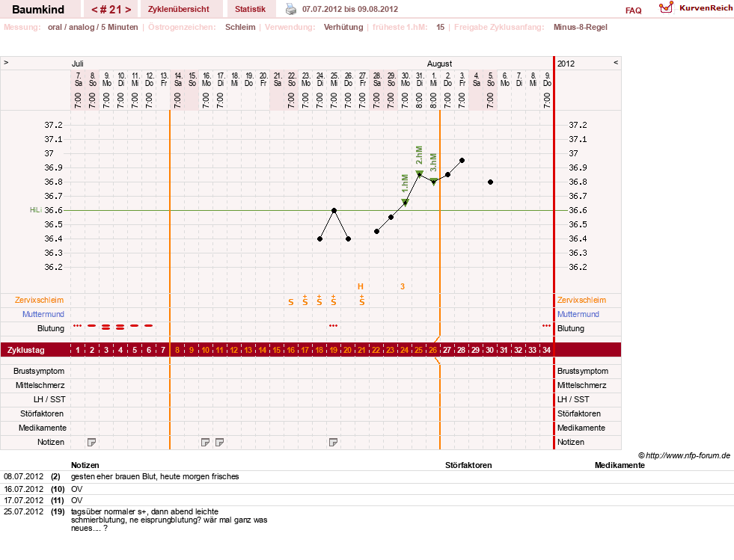Click the Medikamente column heading below chart
734x560 pixels.
pyautogui.click(x=620, y=465)
